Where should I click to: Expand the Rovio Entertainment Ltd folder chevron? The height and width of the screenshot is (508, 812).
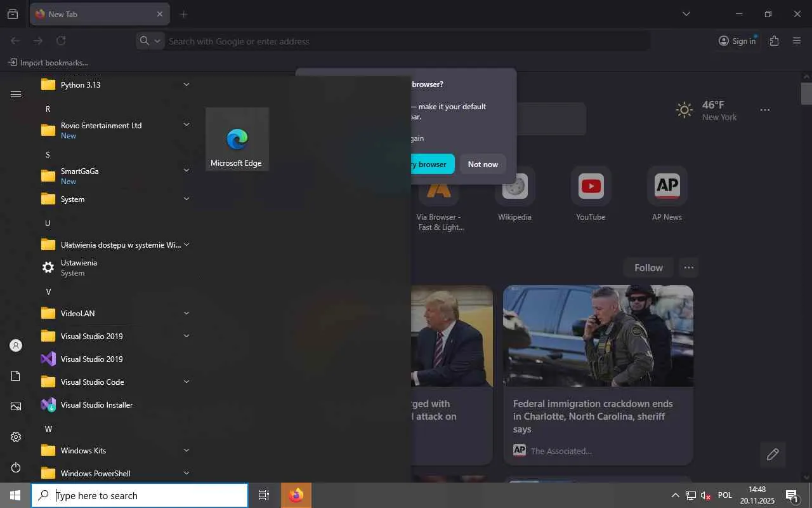187,125
